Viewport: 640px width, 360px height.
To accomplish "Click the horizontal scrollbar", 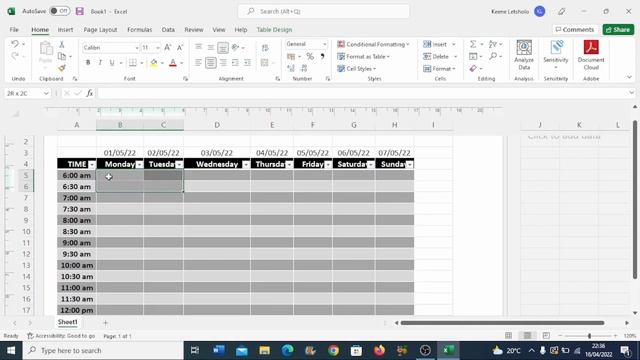I will [502, 323].
